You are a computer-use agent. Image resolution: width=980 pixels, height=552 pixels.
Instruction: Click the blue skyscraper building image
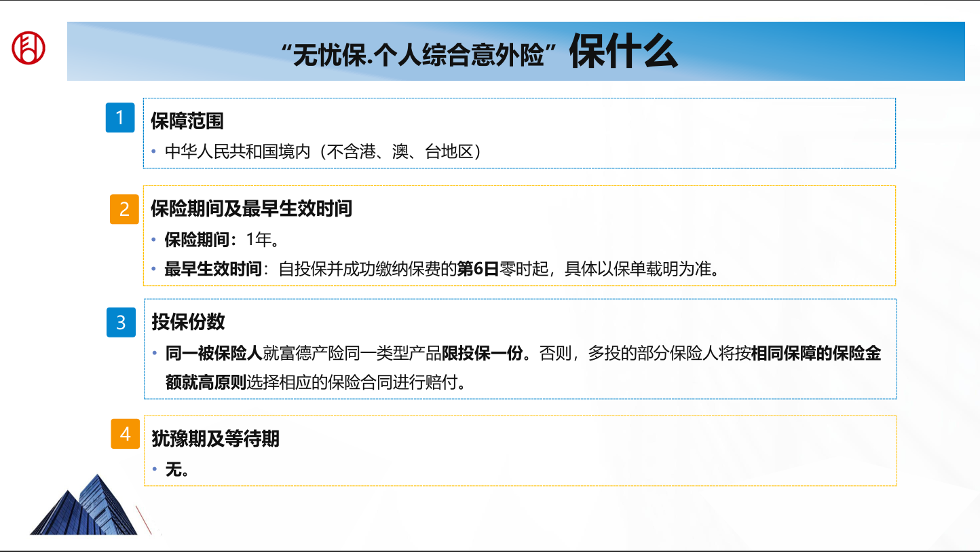[x=83, y=504]
